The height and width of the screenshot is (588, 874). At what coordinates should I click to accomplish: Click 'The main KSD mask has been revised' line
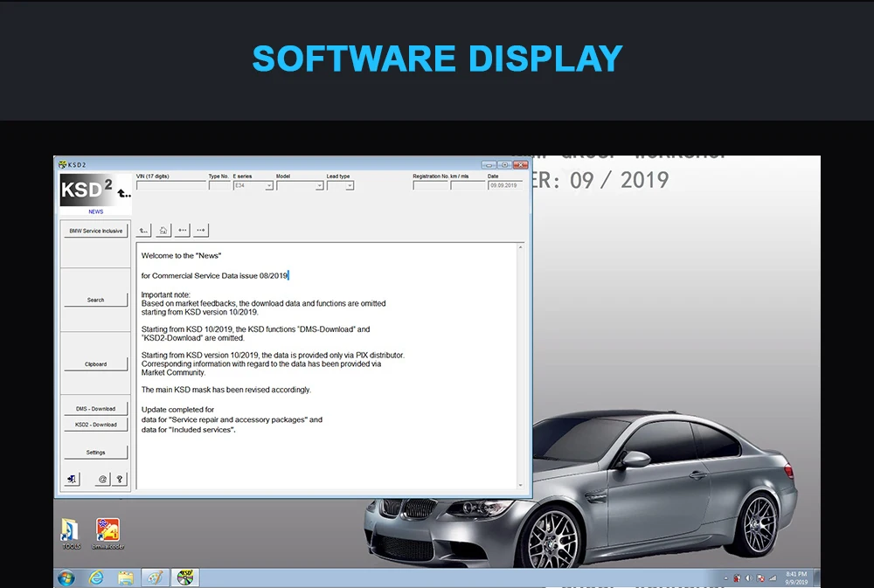click(x=225, y=390)
